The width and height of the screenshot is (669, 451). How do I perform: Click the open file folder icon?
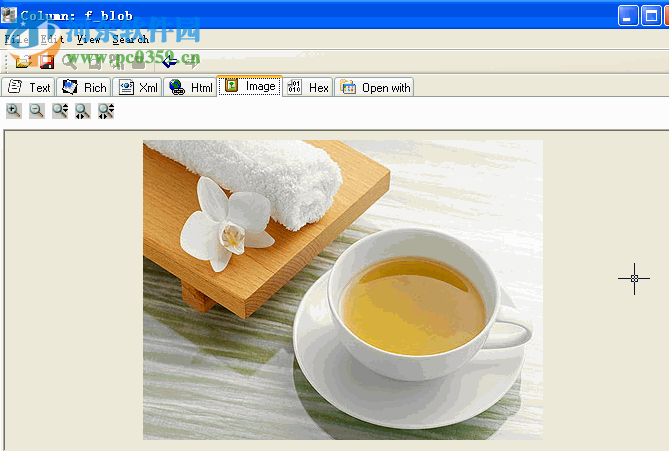pyautogui.click(x=23, y=62)
